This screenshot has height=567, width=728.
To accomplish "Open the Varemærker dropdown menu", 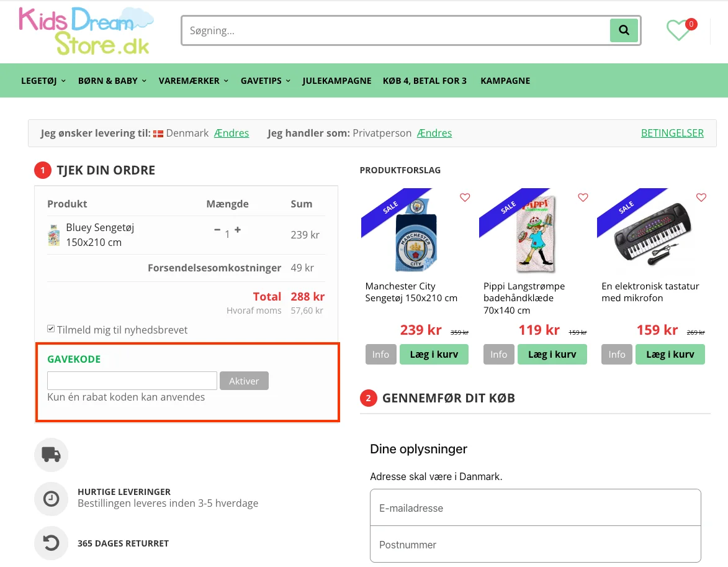I will point(194,81).
